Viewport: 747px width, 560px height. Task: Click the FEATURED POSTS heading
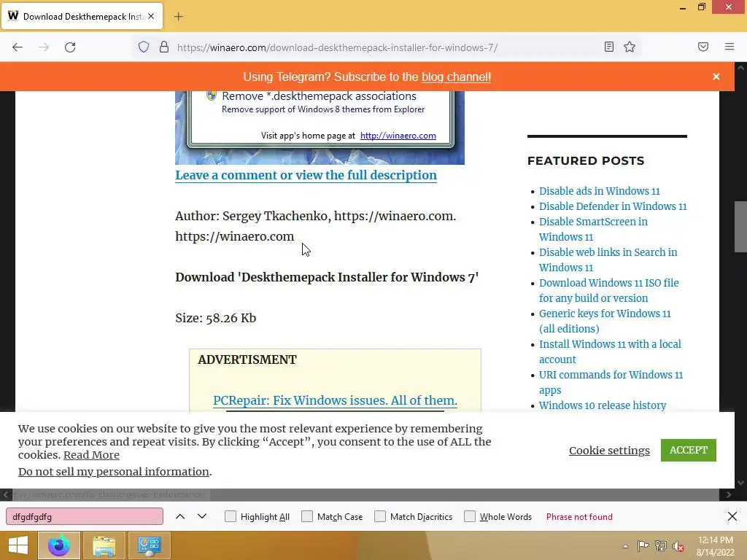pyautogui.click(x=586, y=160)
